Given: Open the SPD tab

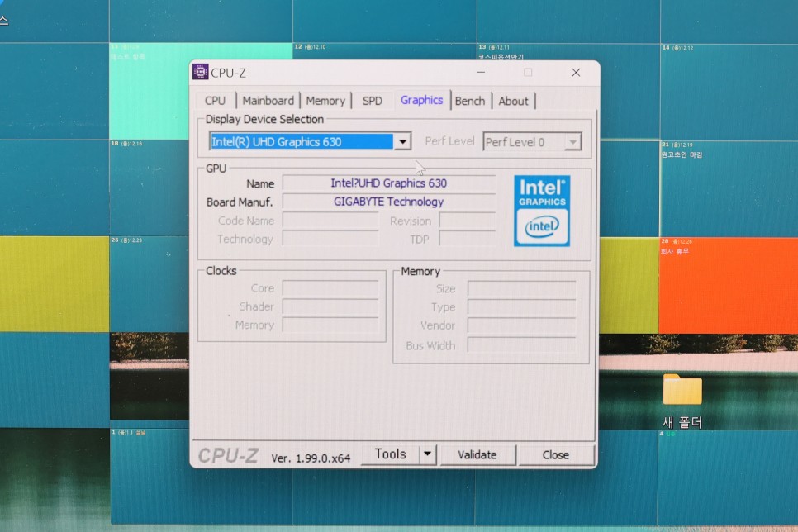Looking at the screenshot, I should (x=372, y=101).
